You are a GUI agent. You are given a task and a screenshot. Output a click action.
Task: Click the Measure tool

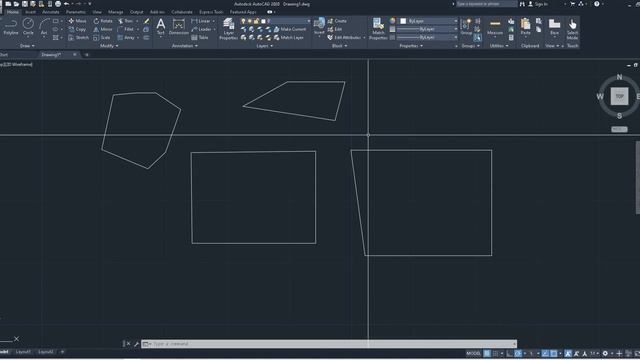(495, 27)
